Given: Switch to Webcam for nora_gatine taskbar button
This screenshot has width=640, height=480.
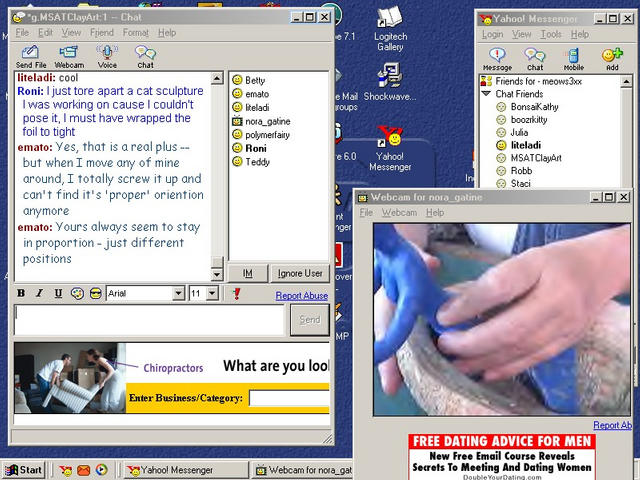Looking at the screenshot, I should coord(302,470).
